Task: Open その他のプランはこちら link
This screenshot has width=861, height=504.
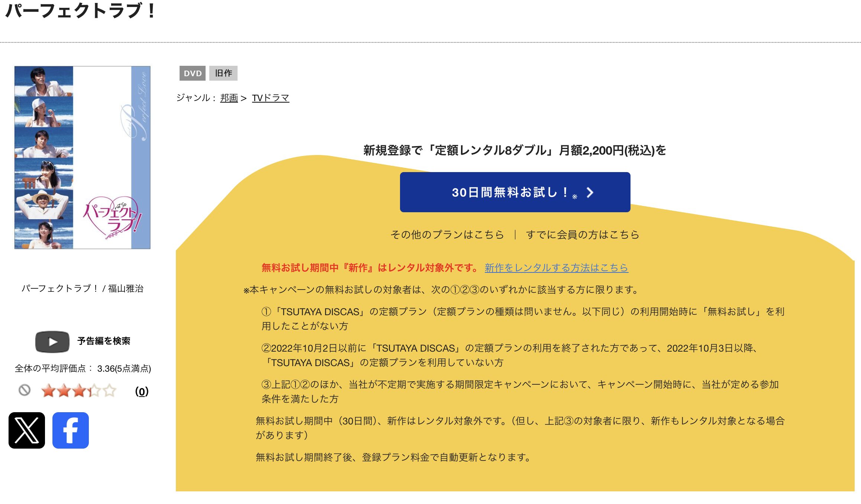Action: (447, 235)
